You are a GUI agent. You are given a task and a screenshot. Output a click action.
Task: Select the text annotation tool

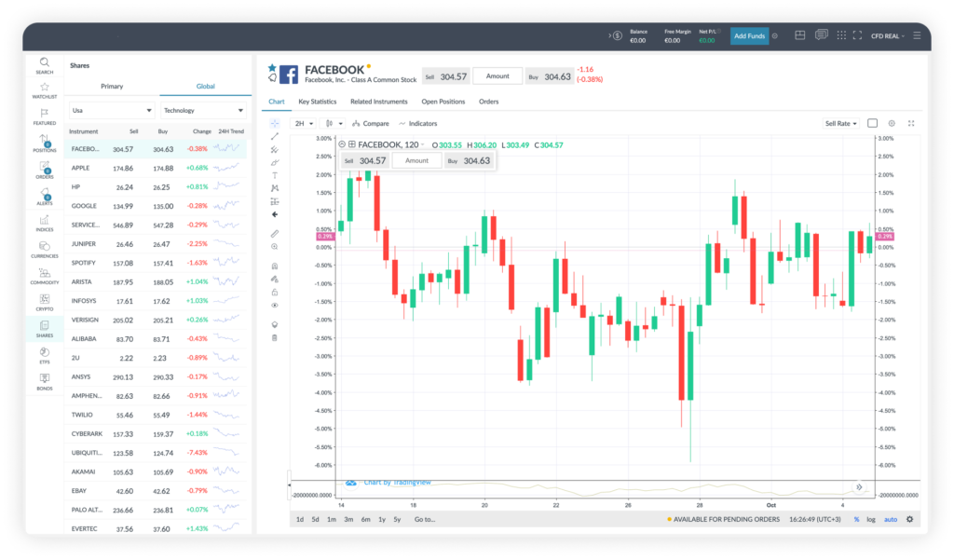click(x=275, y=175)
